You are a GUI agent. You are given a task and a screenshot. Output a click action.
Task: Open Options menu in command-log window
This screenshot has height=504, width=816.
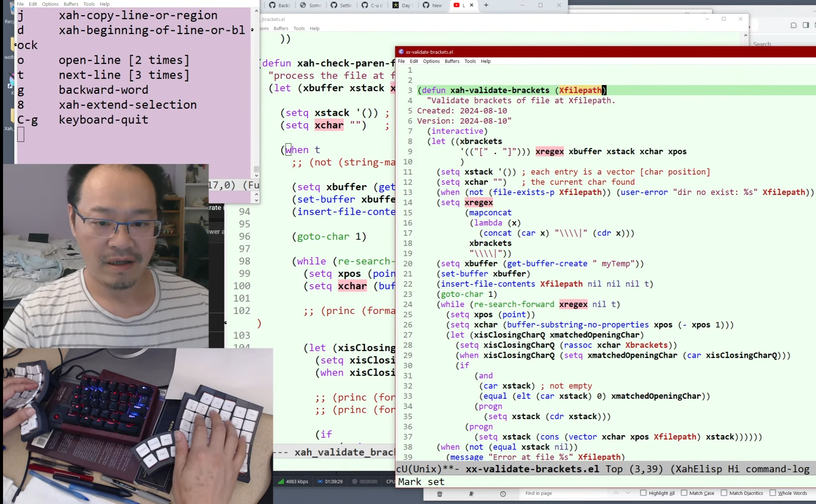(x=50, y=4)
